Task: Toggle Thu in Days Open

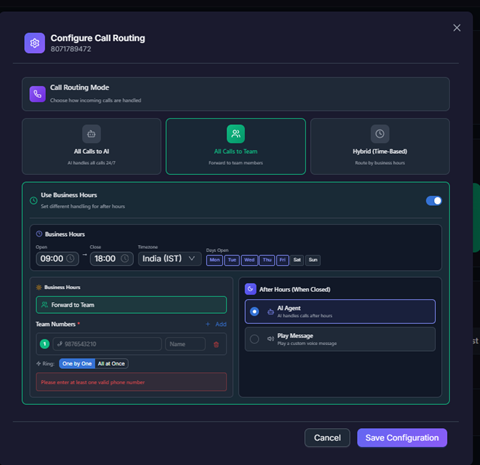Action: (267, 260)
